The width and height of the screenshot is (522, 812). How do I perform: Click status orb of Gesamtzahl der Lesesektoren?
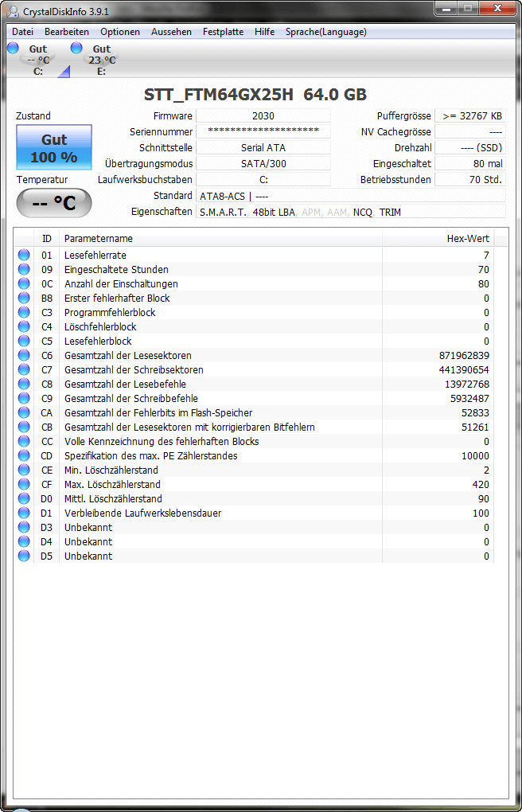point(24,355)
